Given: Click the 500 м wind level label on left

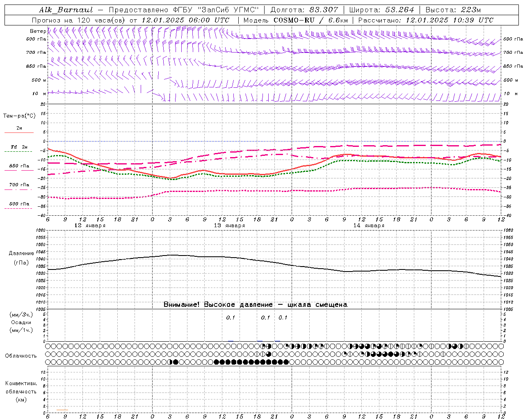Looking at the screenshot, I should tap(39, 80).
